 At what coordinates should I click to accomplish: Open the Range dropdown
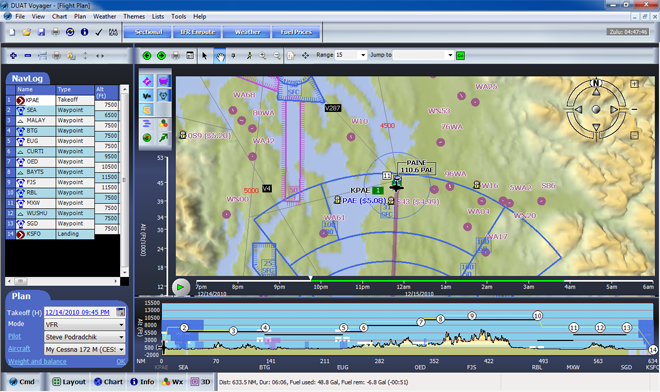[363, 55]
